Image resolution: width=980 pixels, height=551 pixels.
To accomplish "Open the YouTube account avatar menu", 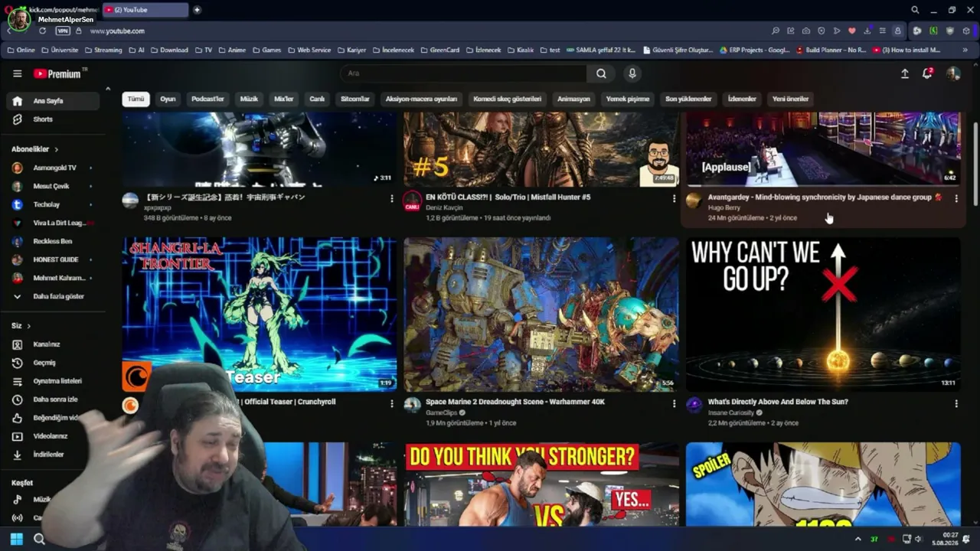I will click(953, 73).
